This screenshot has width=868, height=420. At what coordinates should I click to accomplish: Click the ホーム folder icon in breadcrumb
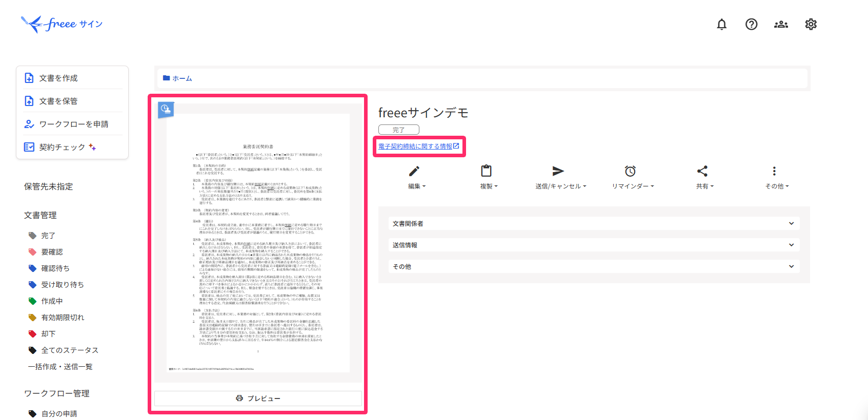[166, 78]
